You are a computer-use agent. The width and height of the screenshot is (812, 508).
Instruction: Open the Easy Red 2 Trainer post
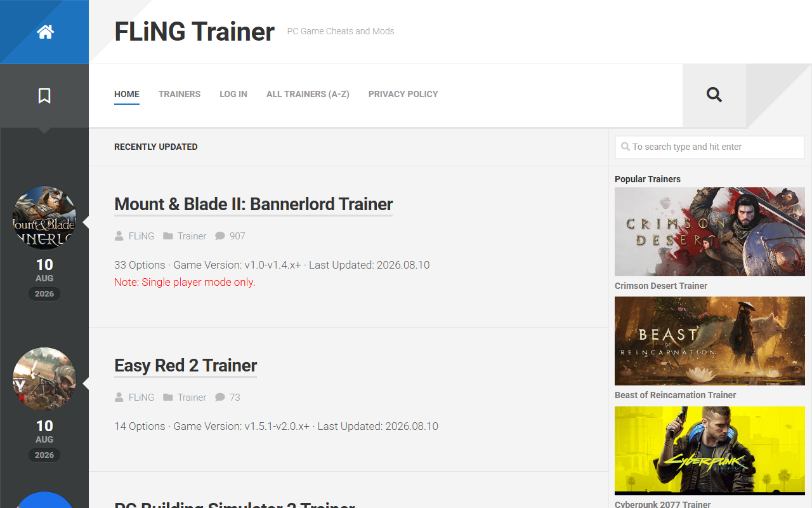[x=186, y=366]
